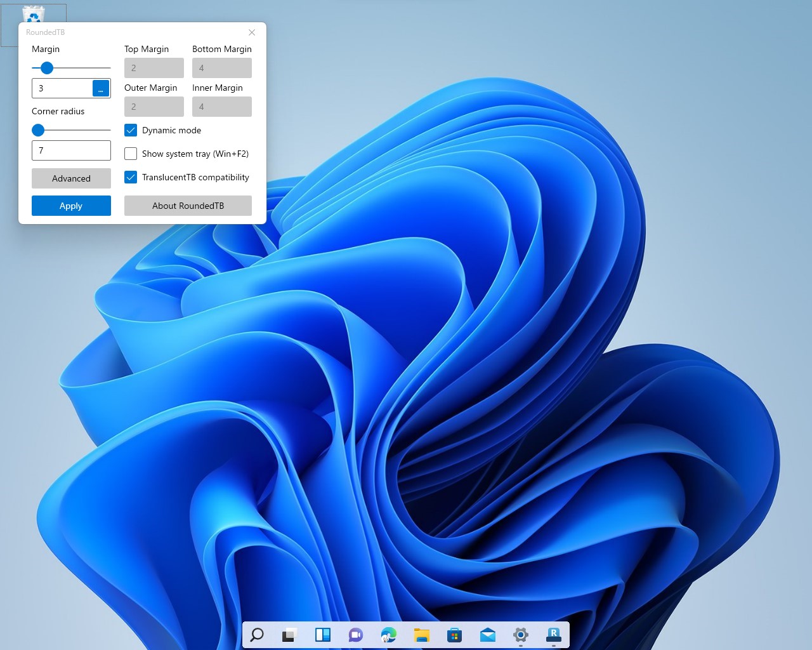Click the "Corner radius" label
Screen dimensions: 812x650
pyautogui.click(x=58, y=111)
